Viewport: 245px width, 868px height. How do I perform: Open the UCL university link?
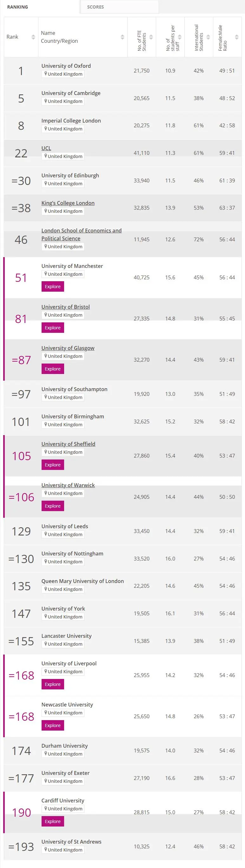(x=46, y=148)
